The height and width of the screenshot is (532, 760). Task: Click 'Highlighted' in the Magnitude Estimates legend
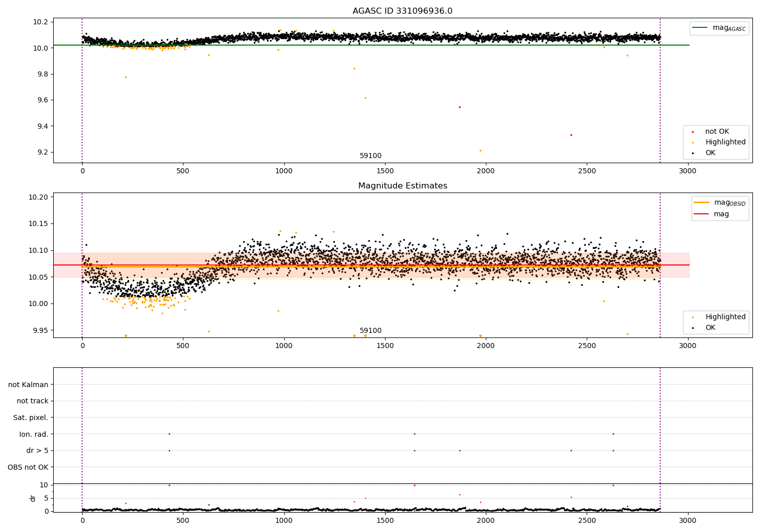point(726,317)
